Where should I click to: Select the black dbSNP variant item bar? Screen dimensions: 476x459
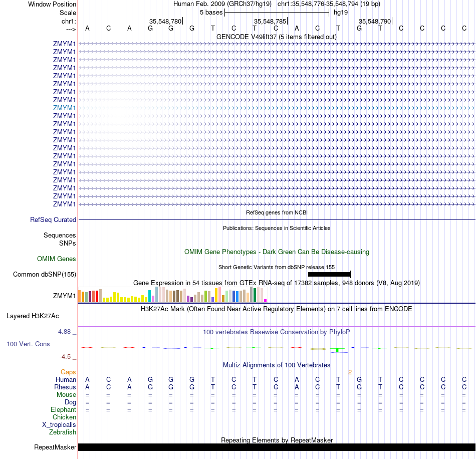click(x=329, y=275)
